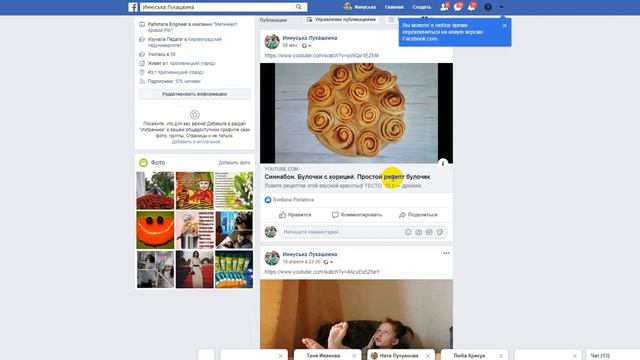Click the Кропивницкий city link under Живет в
The height and width of the screenshot is (360, 640).
pyautogui.click(x=193, y=63)
